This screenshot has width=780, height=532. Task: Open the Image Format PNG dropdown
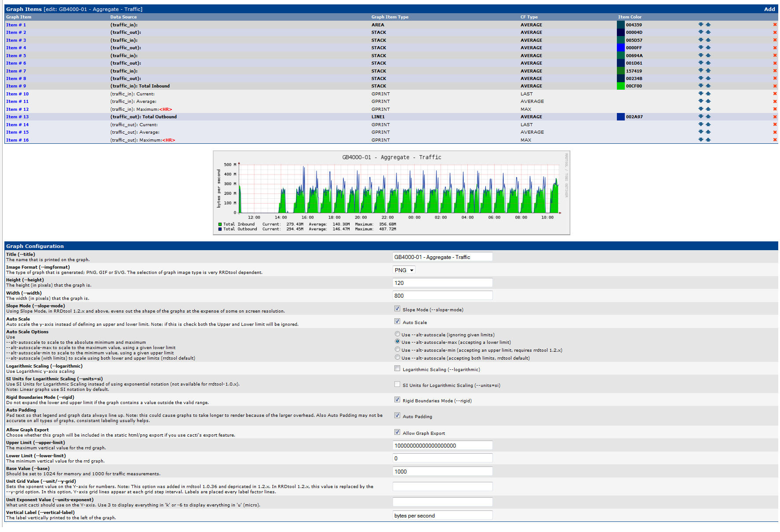point(404,270)
